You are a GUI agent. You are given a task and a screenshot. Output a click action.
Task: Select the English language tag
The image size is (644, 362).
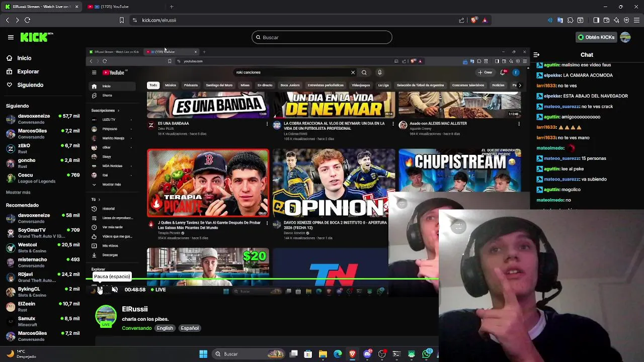point(165,328)
